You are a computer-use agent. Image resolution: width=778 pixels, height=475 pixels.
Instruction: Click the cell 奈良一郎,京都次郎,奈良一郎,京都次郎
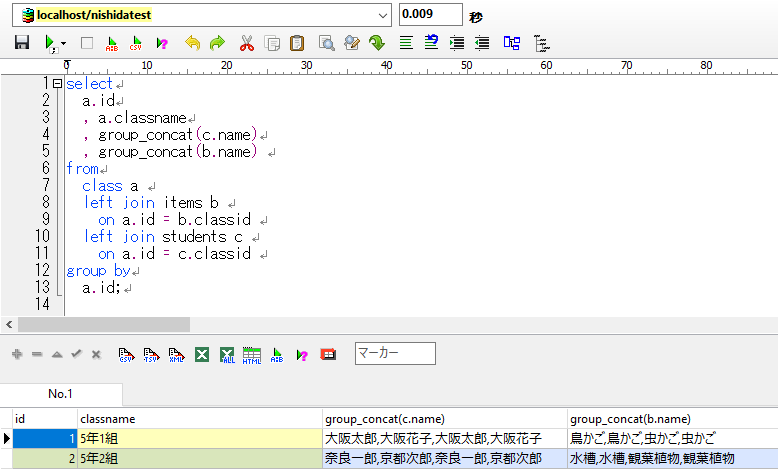tap(445, 459)
